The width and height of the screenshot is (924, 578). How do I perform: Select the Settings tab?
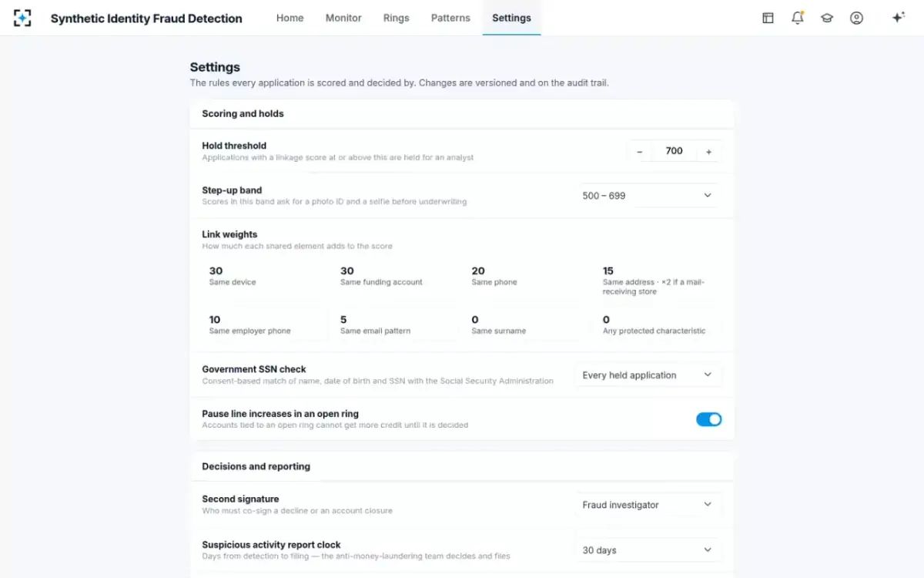[511, 18]
